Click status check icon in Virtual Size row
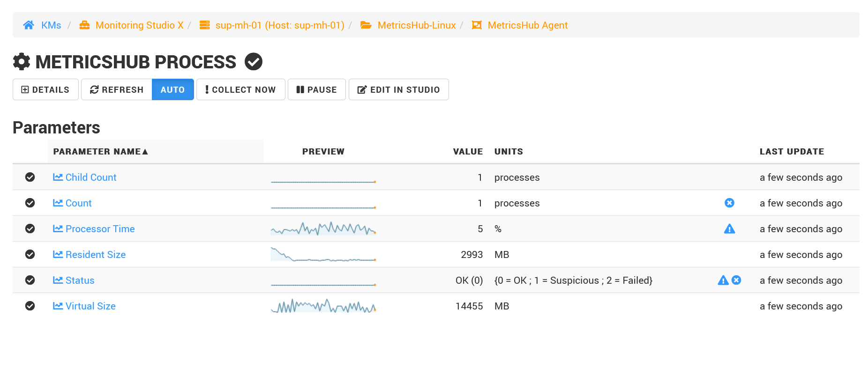Image resolution: width=868 pixels, height=368 pixels. [30, 306]
